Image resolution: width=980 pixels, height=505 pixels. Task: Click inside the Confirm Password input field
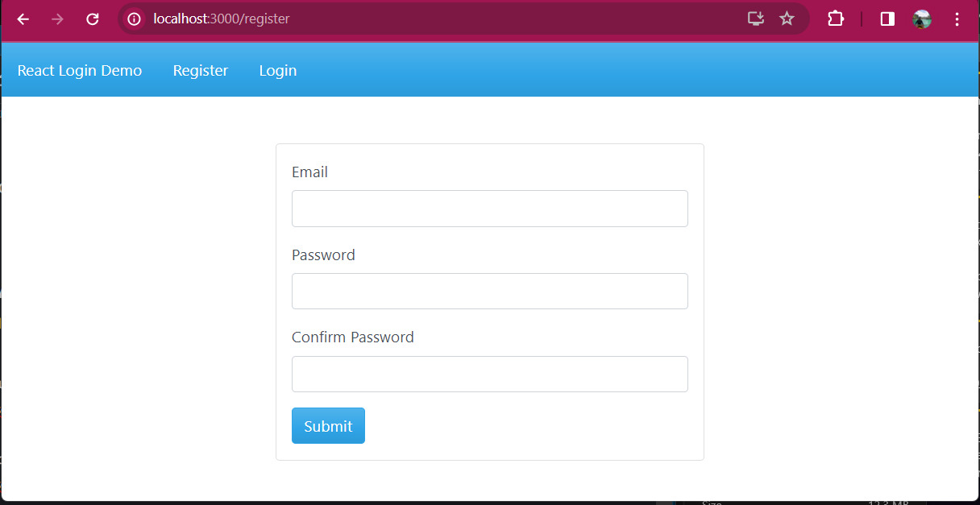coord(489,374)
